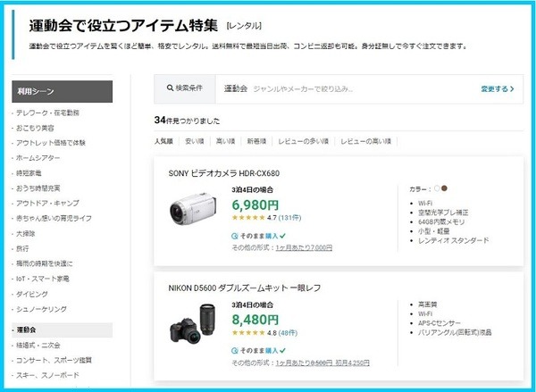Click バリアングル(回転式)液晶 feature bullet
This screenshot has height=392, width=536.
click(455, 332)
